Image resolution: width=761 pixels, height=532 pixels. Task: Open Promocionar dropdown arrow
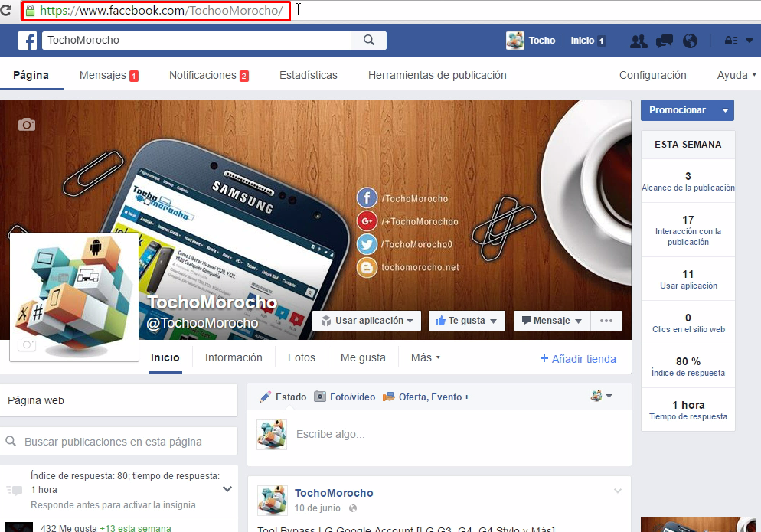(x=725, y=110)
